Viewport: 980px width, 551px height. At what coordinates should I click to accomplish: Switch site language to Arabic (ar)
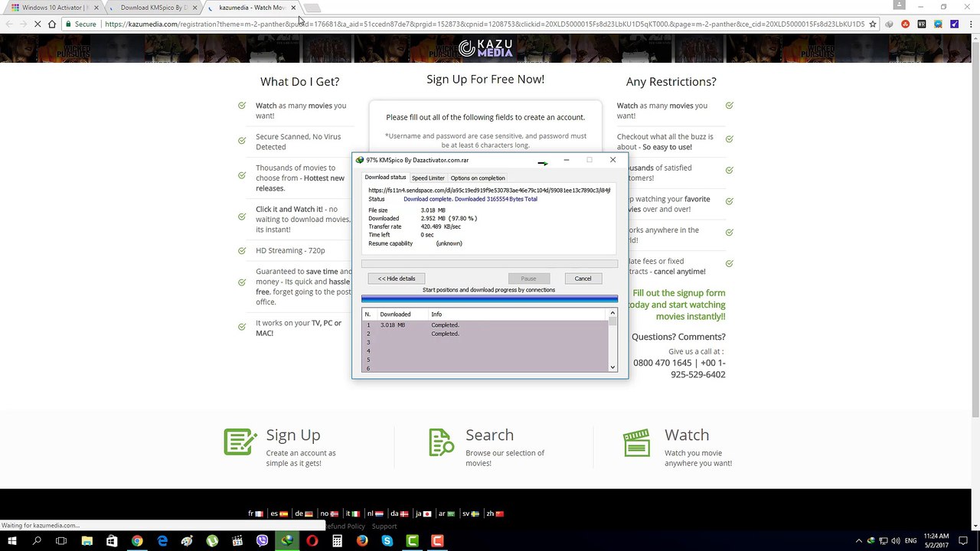447,514
